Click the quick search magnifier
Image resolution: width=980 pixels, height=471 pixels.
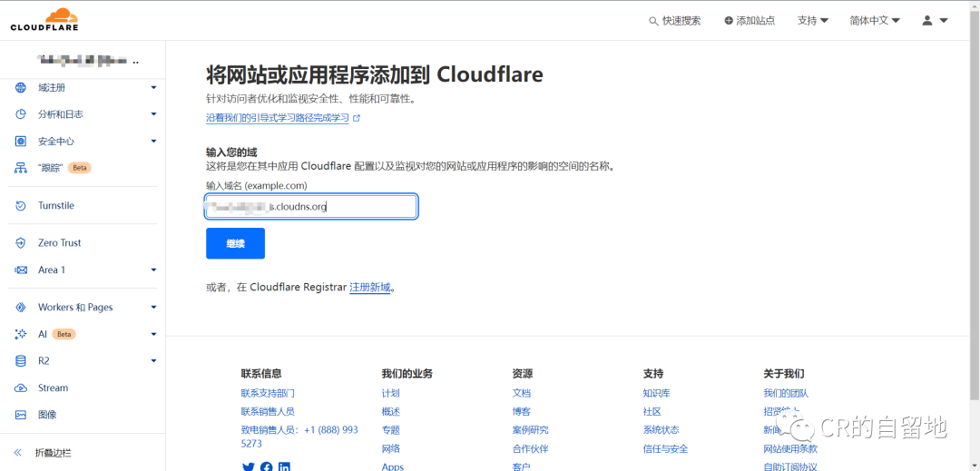(653, 21)
